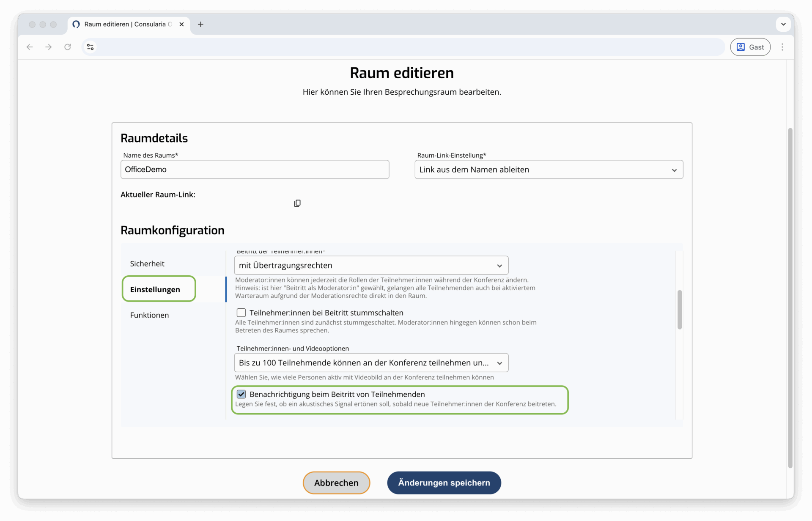812x521 pixels.
Task: Click the Abbrechen button
Action: click(x=336, y=483)
